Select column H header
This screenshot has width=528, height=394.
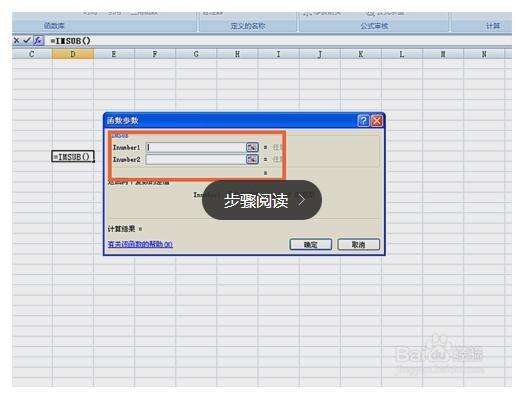[237, 54]
